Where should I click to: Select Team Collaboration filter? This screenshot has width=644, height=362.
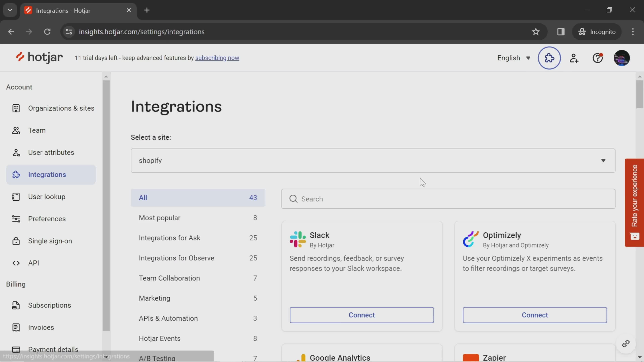tap(169, 278)
